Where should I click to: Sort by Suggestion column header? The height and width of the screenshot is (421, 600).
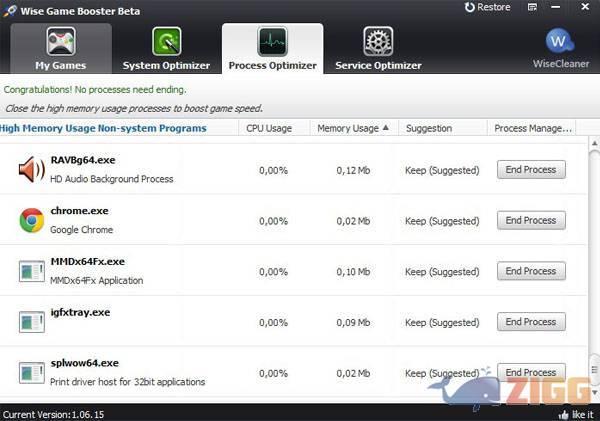click(x=428, y=128)
